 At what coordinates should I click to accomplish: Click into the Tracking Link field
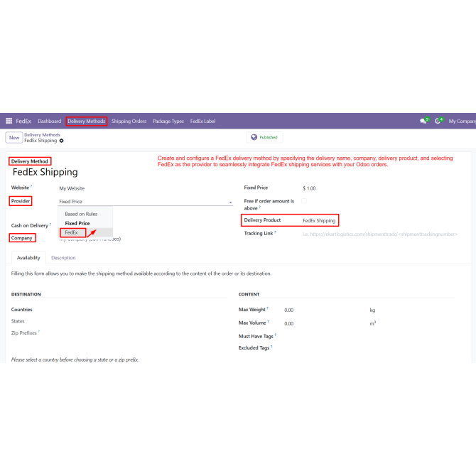(380, 234)
